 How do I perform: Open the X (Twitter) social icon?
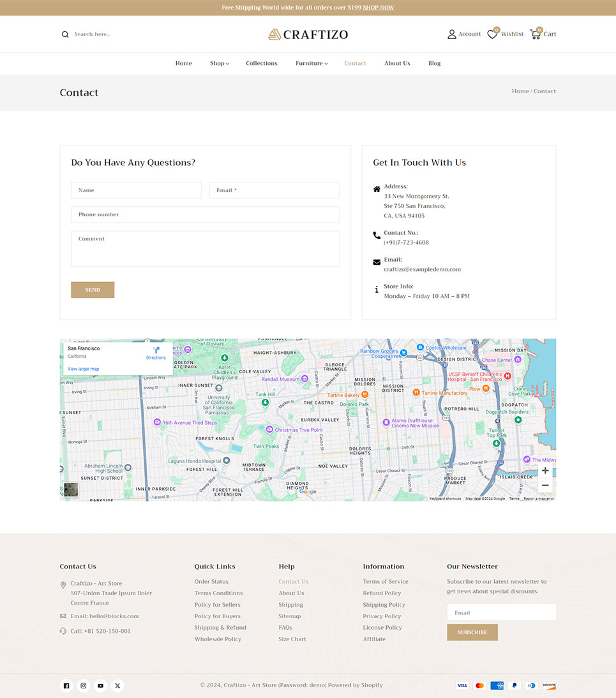[117, 686]
